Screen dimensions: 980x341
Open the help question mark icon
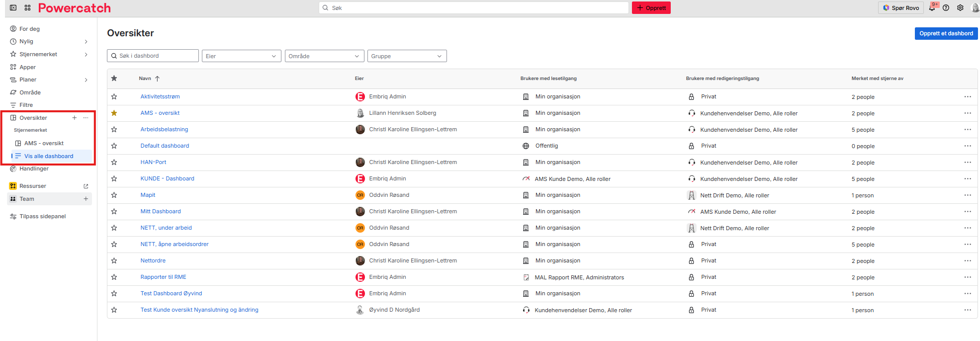[946, 8]
